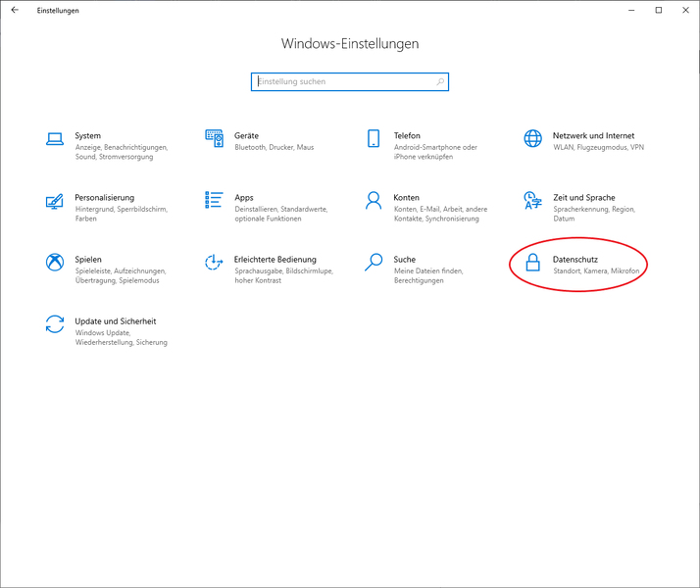
Task: Select Erleichterte Bedienung title
Action: (275, 259)
